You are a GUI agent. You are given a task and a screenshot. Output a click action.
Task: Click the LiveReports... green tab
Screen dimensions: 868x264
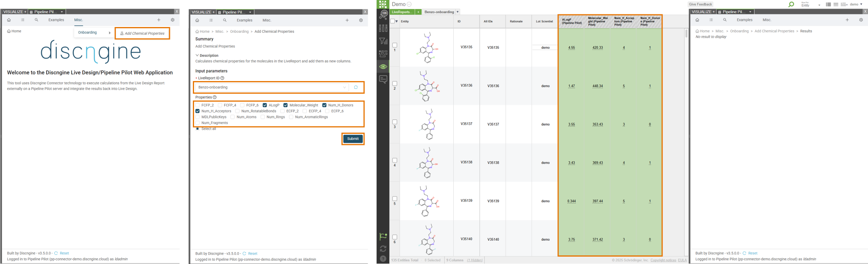[402, 12]
